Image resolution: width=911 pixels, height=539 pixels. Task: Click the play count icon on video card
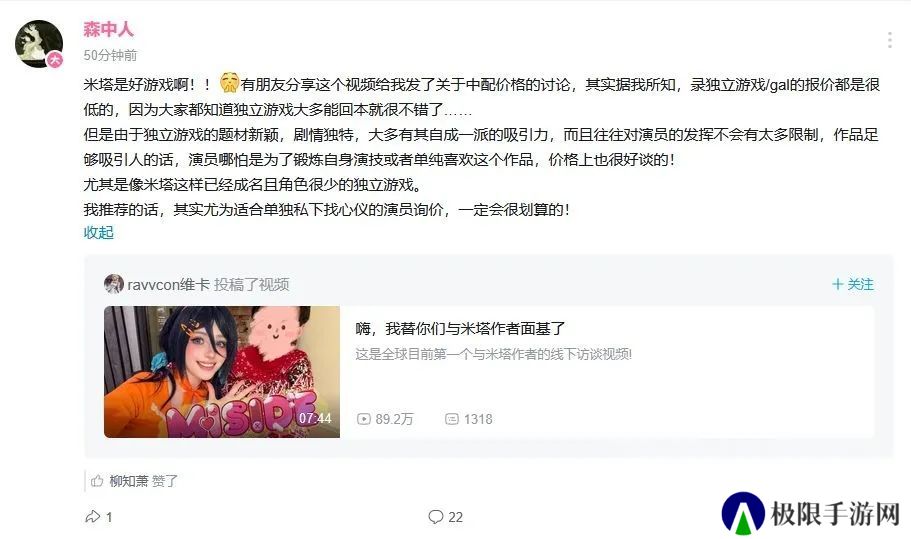364,419
